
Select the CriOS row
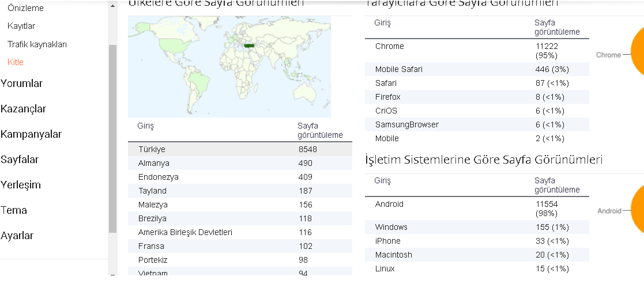[477, 111]
